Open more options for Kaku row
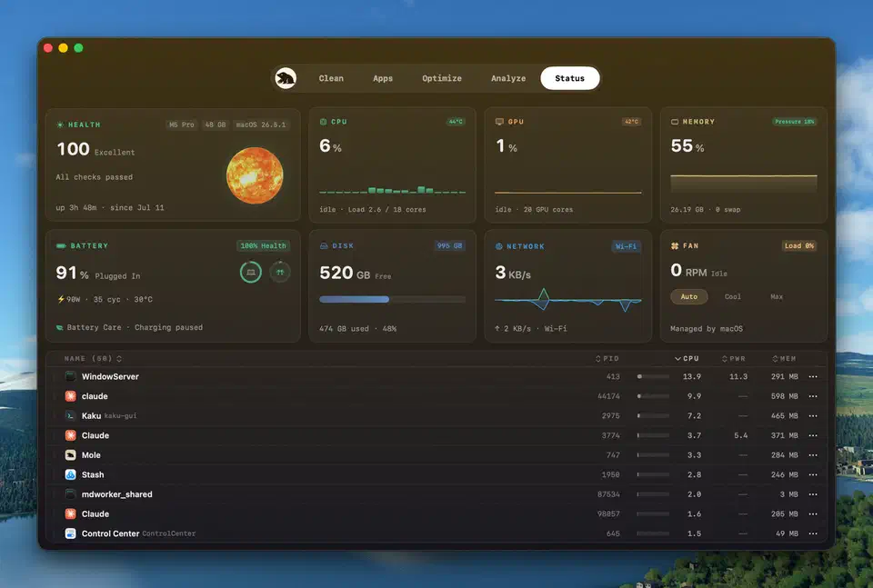Viewport: 873px width, 588px height. pyautogui.click(x=813, y=415)
